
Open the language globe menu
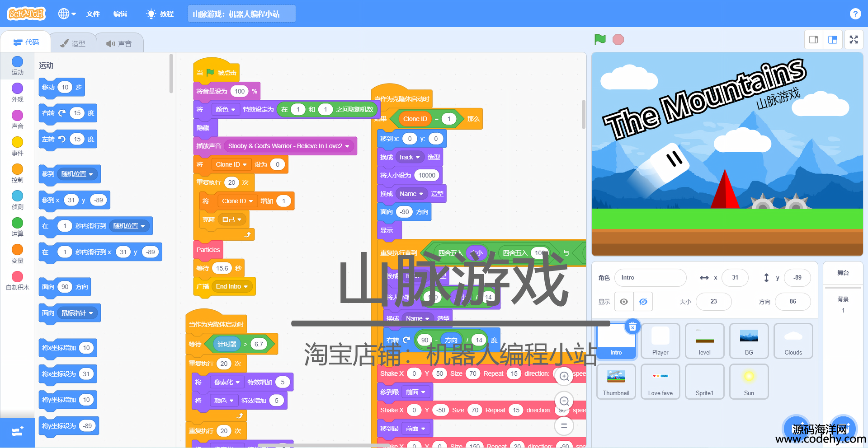pos(67,14)
